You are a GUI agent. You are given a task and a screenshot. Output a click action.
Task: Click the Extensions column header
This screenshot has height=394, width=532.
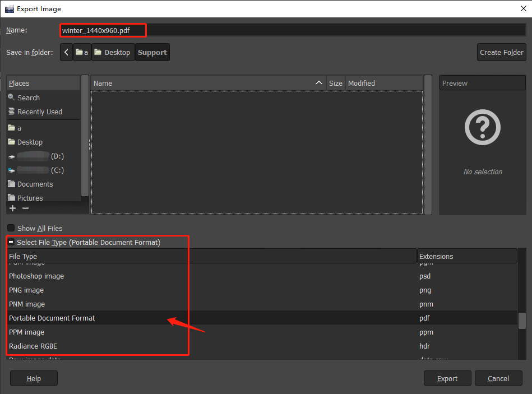point(467,256)
